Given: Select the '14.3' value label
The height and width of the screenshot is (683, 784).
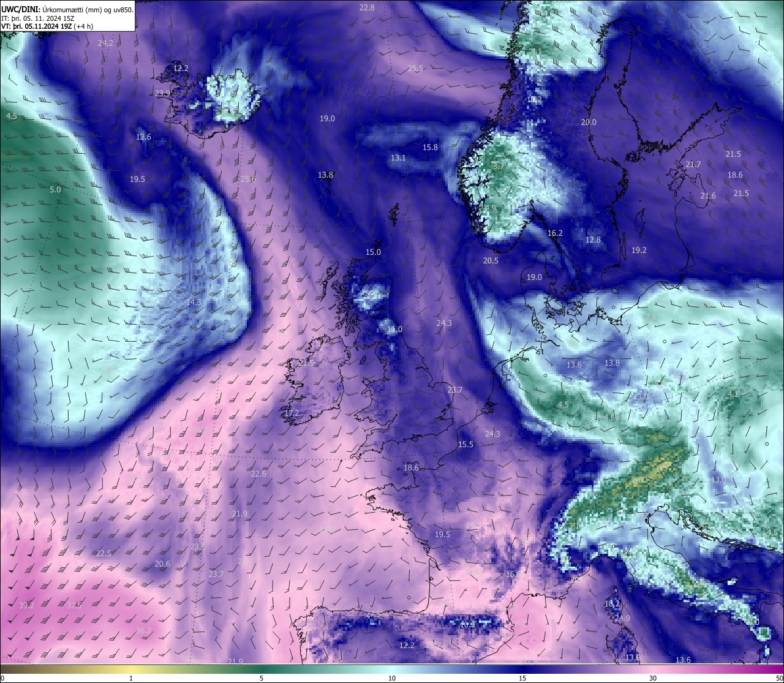Looking at the screenshot, I should pos(194,302).
